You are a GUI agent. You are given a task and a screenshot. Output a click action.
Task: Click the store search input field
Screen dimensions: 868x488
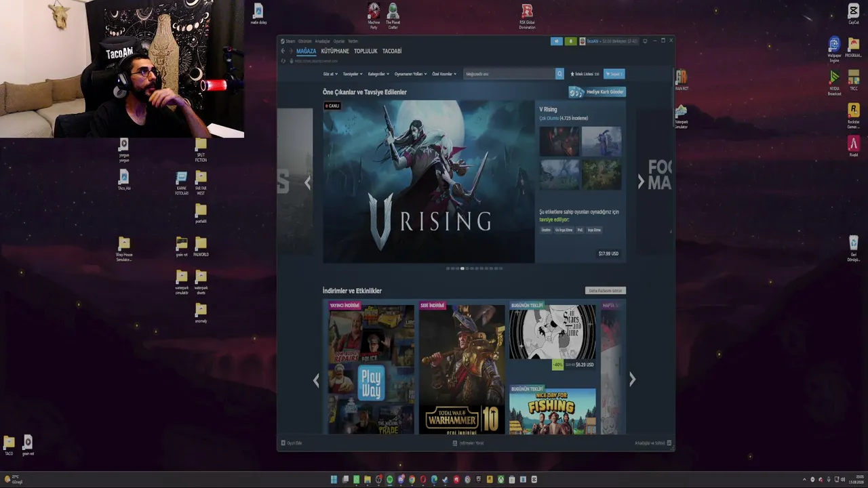click(x=509, y=74)
